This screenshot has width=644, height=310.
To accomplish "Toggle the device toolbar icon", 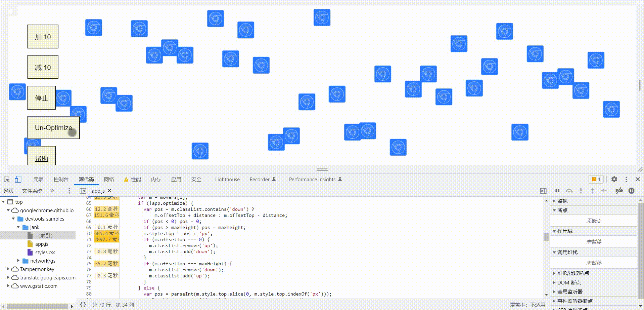I will [x=18, y=180].
